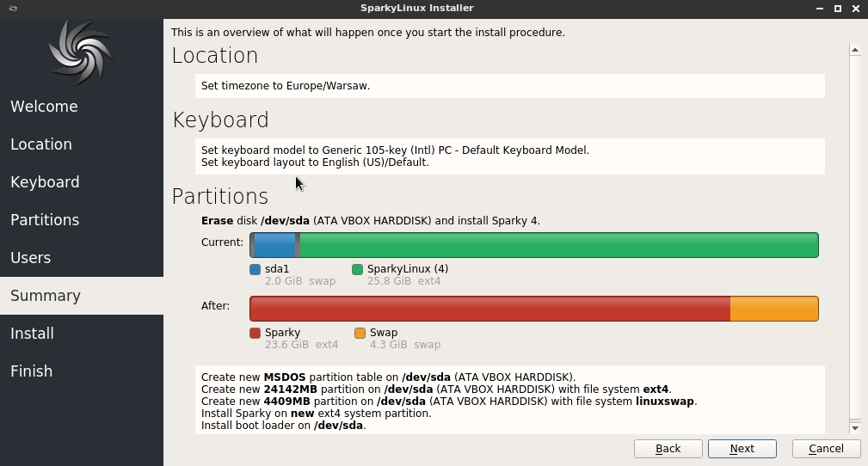Click 'Install Sparky on new ext4 system partition.'

pos(316,414)
